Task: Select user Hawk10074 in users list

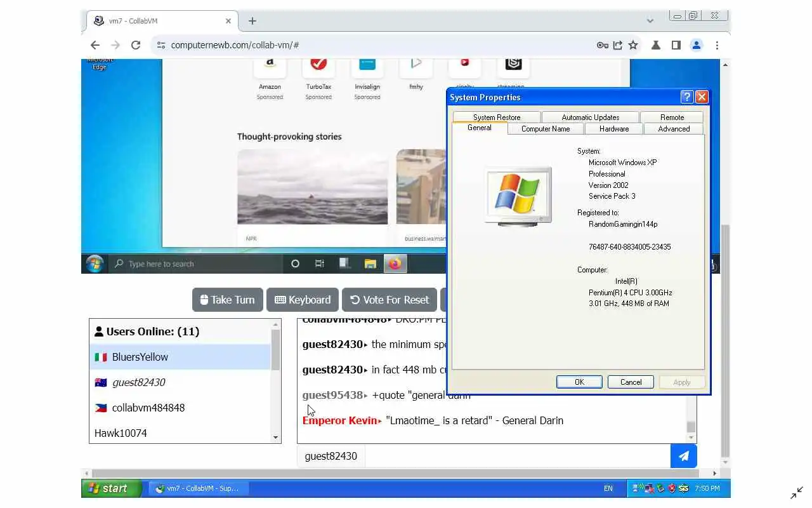Action: (x=180, y=433)
